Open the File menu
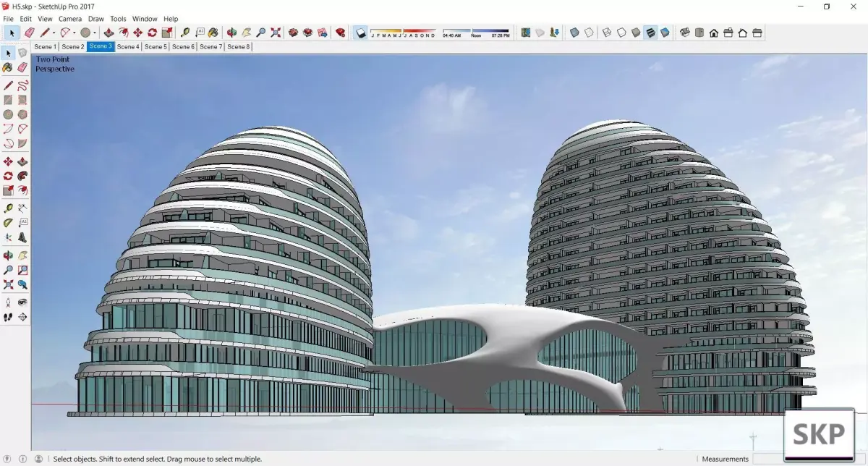 [x=9, y=19]
